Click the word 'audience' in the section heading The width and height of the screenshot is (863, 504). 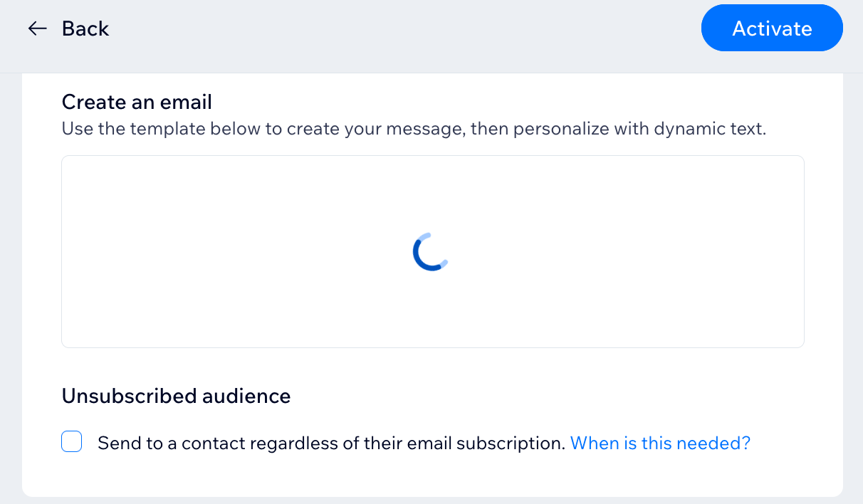click(247, 396)
